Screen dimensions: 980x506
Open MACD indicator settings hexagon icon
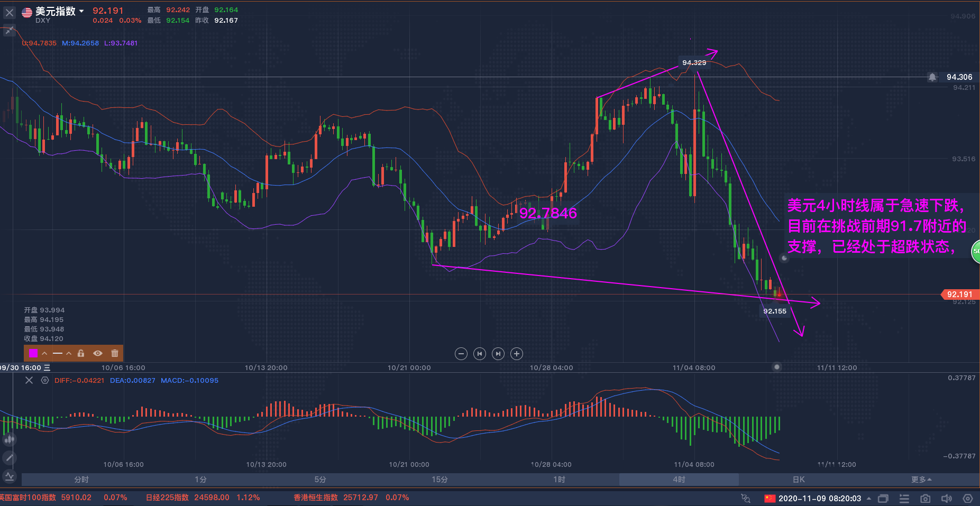pos(45,380)
